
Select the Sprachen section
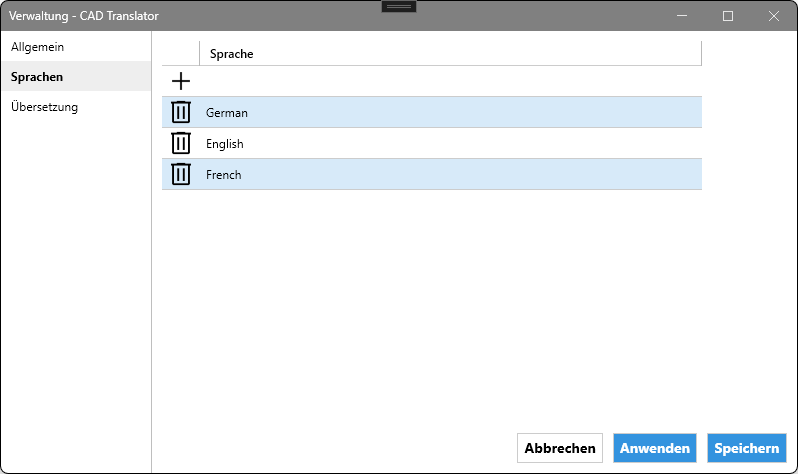pos(76,76)
